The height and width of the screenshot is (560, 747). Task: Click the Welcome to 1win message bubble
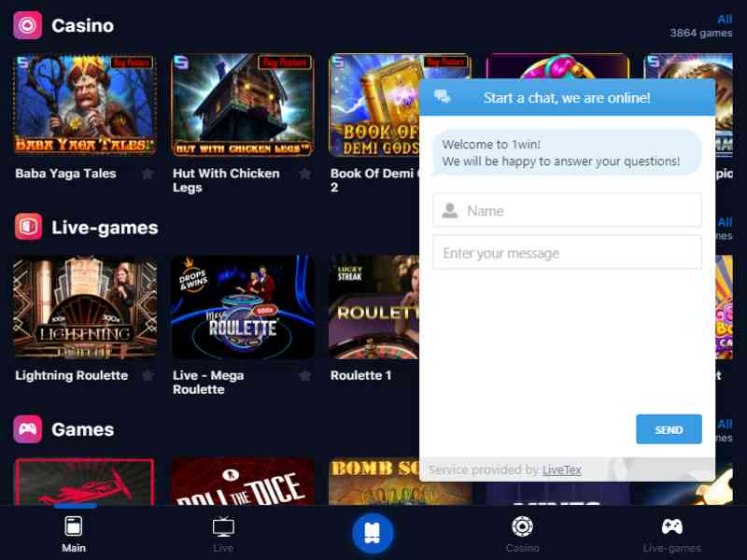click(x=567, y=152)
